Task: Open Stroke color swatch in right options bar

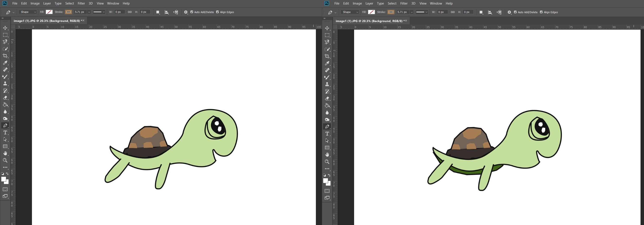Action: 391,12
